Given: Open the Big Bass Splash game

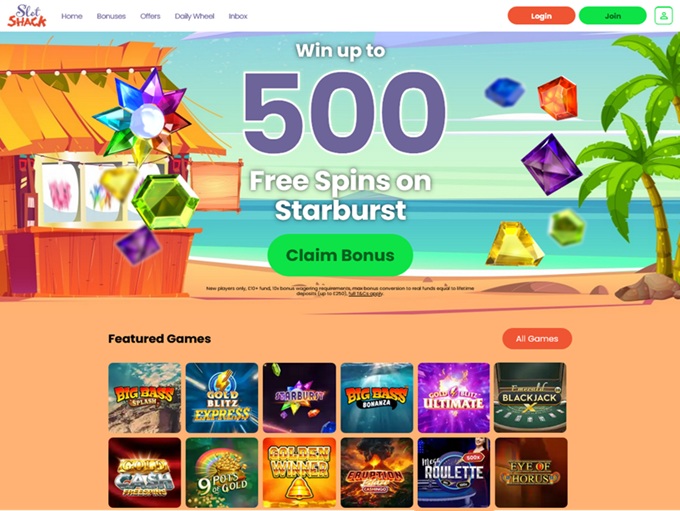Looking at the screenshot, I should coord(144,398).
